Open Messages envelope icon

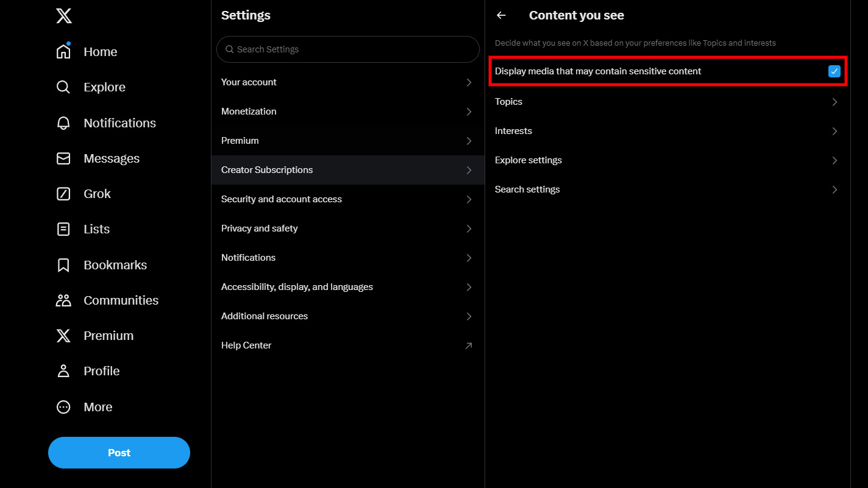pyautogui.click(x=63, y=158)
